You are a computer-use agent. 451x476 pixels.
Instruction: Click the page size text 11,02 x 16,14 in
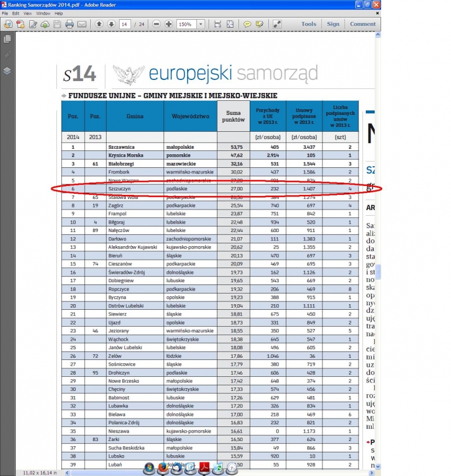pos(40,473)
